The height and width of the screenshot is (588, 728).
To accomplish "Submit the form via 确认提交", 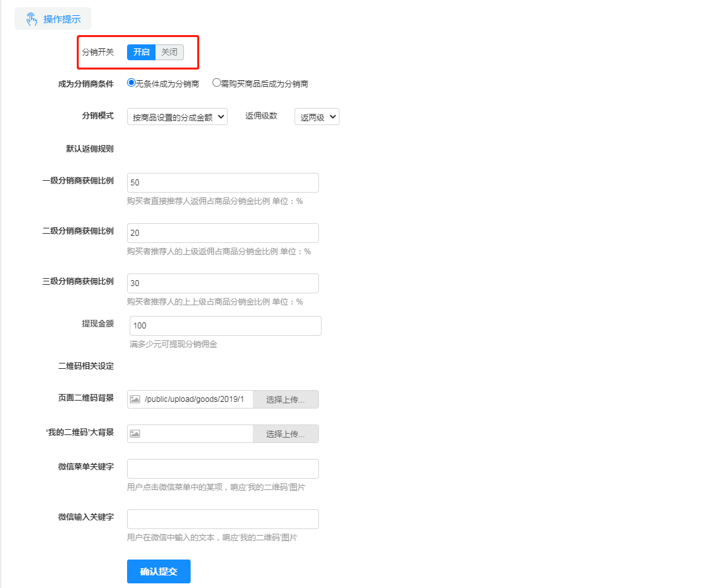I will click(158, 571).
